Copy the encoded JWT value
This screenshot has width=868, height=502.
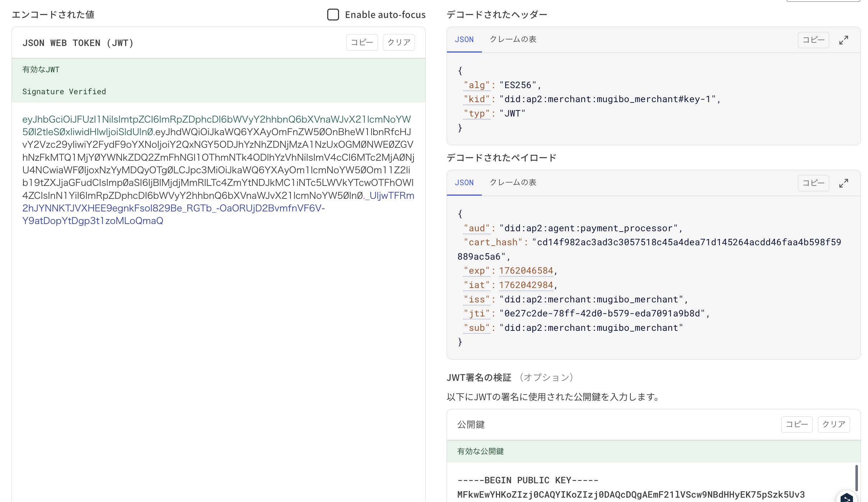pos(362,42)
